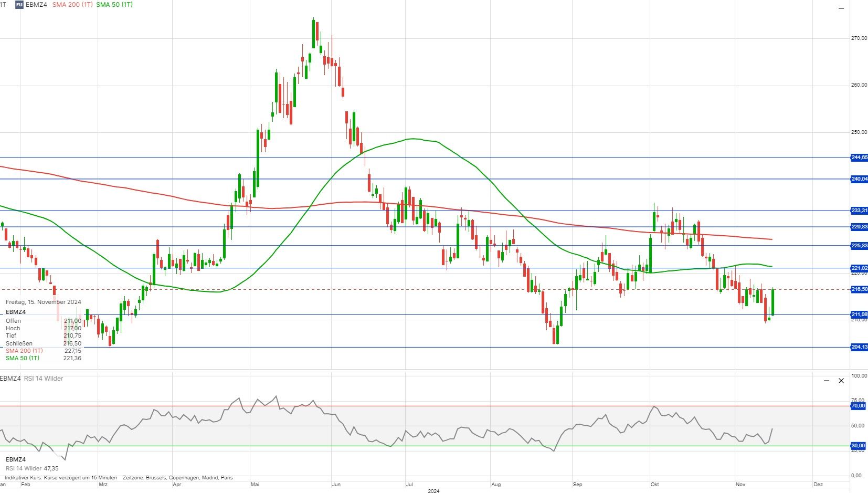Click the EBMZ4 symbol name at top
Viewport: 868px width, 493px height.
(36, 5)
